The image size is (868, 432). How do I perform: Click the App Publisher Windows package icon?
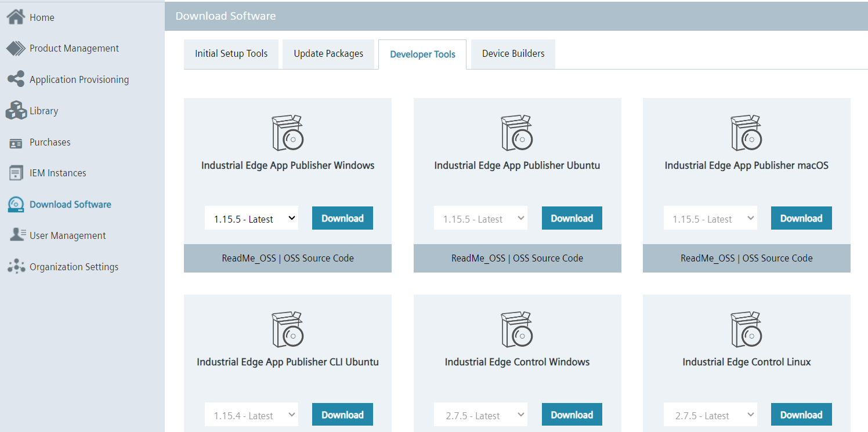coord(287,132)
